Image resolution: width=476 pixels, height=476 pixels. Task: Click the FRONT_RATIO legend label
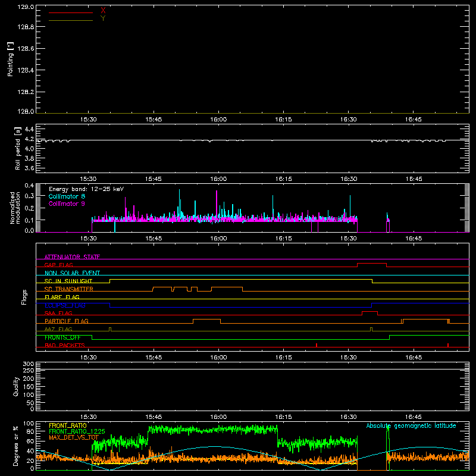(68, 425)
